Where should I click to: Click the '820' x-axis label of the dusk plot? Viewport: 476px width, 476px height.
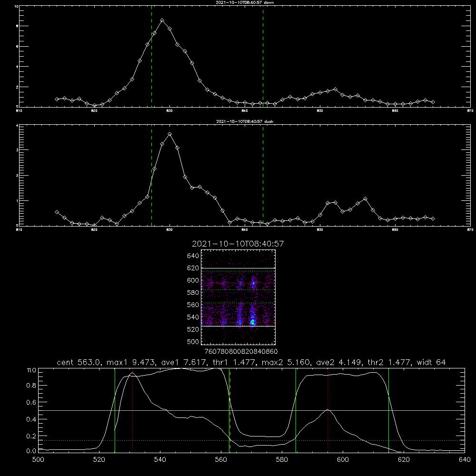coord(94,230)
